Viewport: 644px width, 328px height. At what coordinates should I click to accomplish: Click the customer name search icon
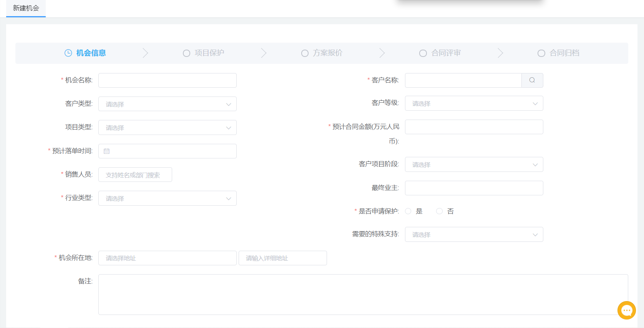click(532, 80)
